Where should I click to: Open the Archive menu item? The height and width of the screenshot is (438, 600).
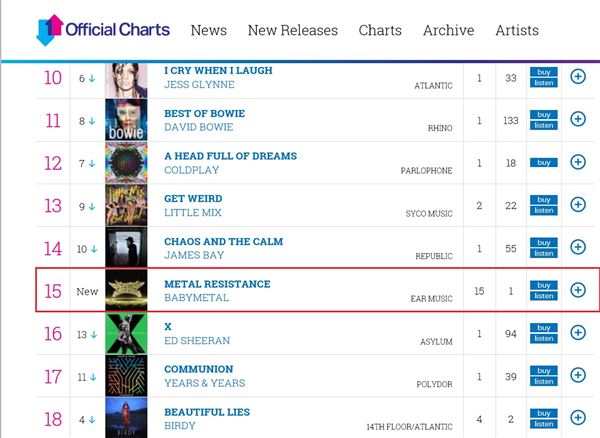click(x=448, y=30)
